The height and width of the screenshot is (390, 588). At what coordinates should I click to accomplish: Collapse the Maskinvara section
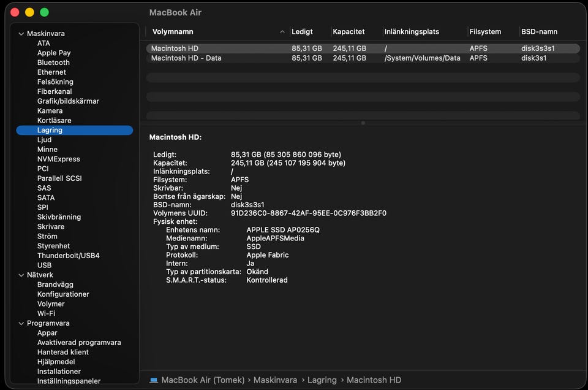coord(21,34)
